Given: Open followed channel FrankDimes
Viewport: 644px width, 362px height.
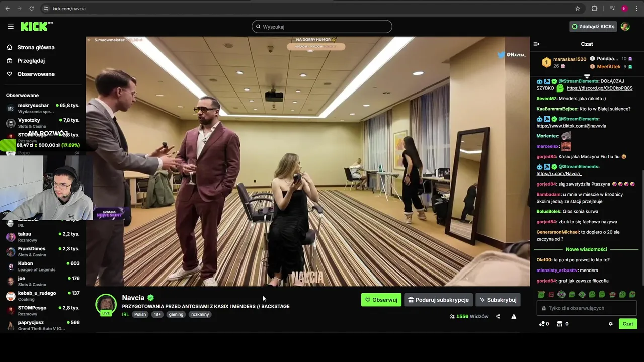Looking at the screenshot, I should pyautogui.click(x=43, y=251).
